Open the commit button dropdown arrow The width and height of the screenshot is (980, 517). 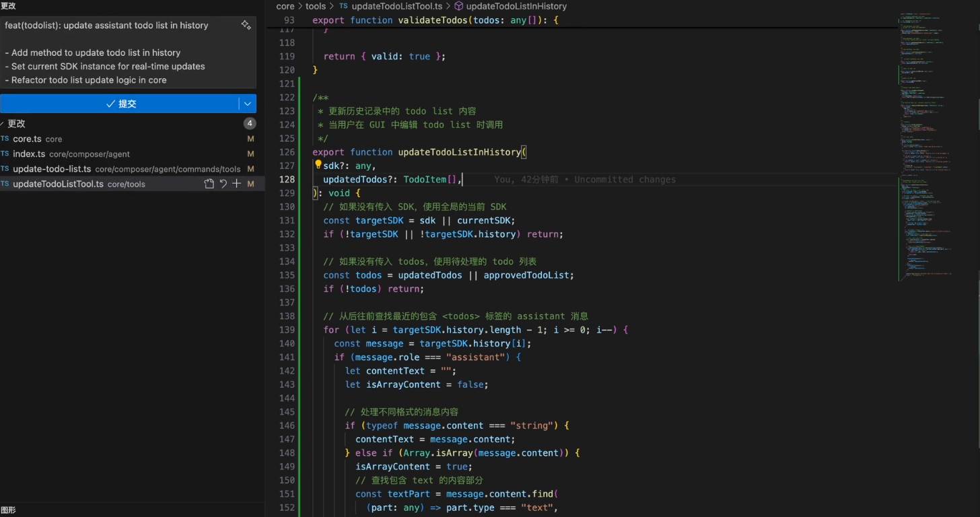click(x=248, y=104)
